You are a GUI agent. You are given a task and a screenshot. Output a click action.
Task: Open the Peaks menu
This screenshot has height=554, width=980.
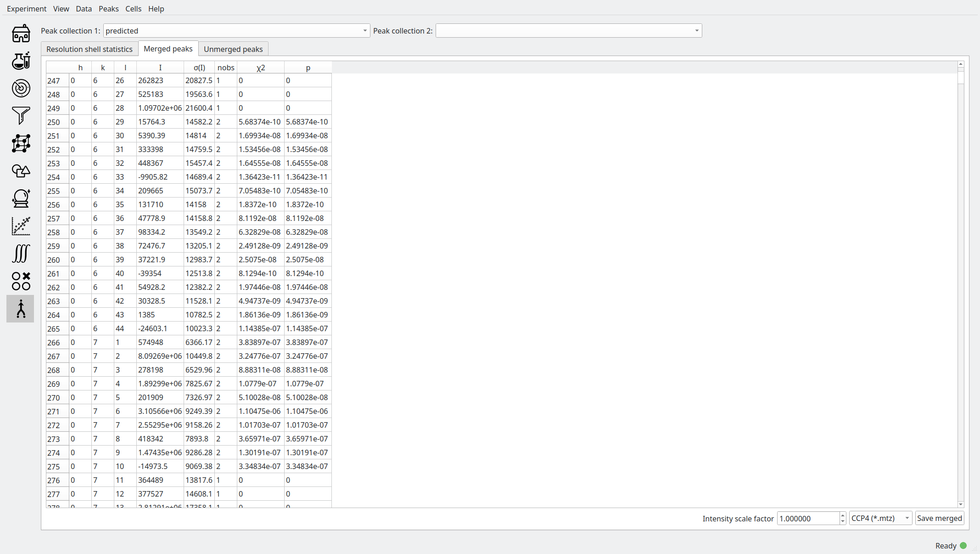[x=108, y=9]
